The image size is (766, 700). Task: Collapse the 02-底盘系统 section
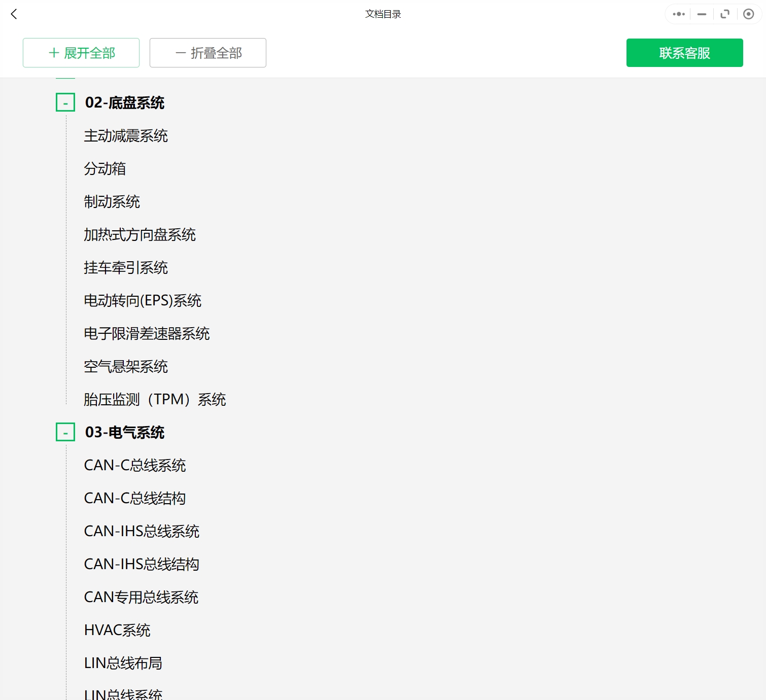click(x=65, y=102)
